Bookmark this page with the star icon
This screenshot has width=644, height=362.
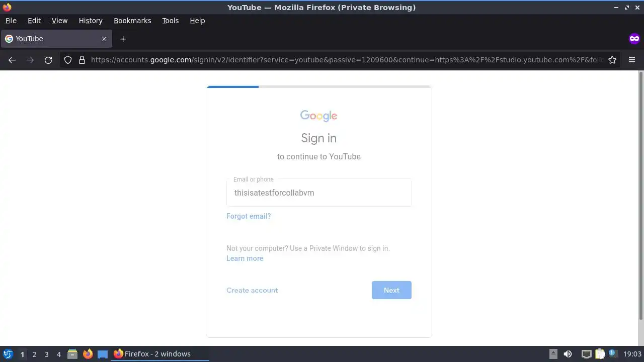click(x=612, y=60)
